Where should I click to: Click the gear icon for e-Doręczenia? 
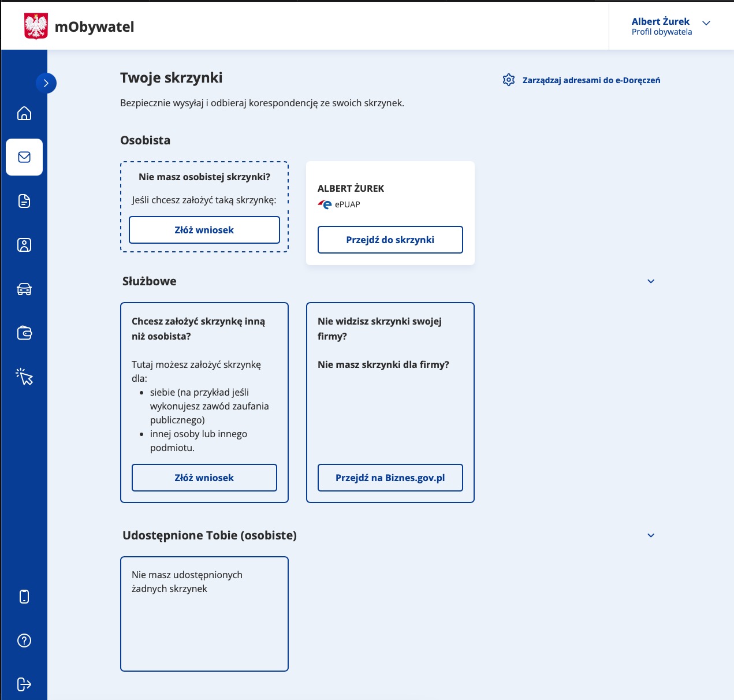[509, 80]
